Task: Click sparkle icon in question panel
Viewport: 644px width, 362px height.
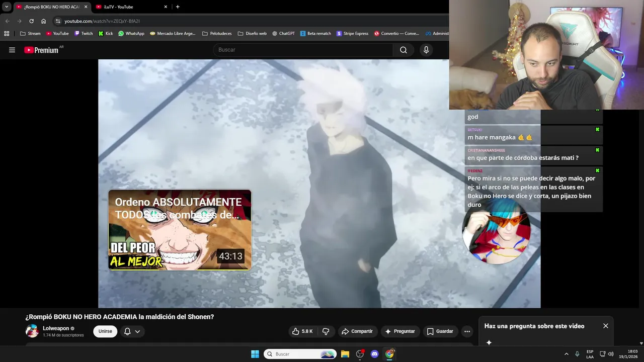Action: [489, 342]
